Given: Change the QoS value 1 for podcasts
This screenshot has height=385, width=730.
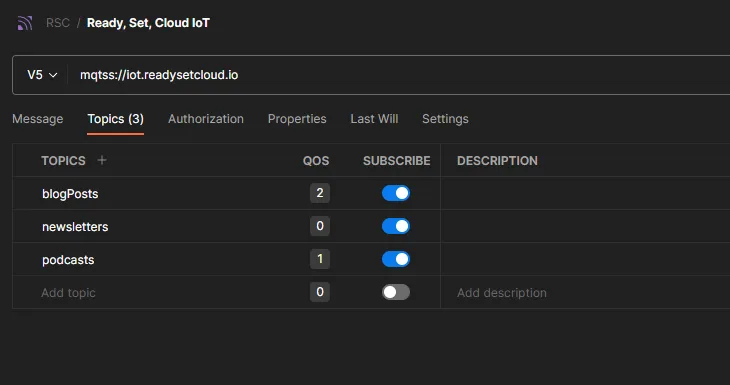Looking at the screenshot, I should point(320,259).
